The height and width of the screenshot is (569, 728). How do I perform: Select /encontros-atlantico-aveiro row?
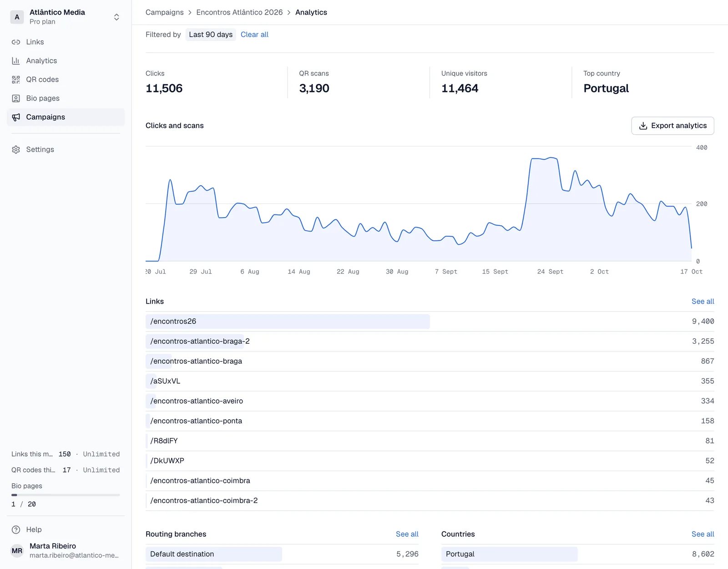430,401
